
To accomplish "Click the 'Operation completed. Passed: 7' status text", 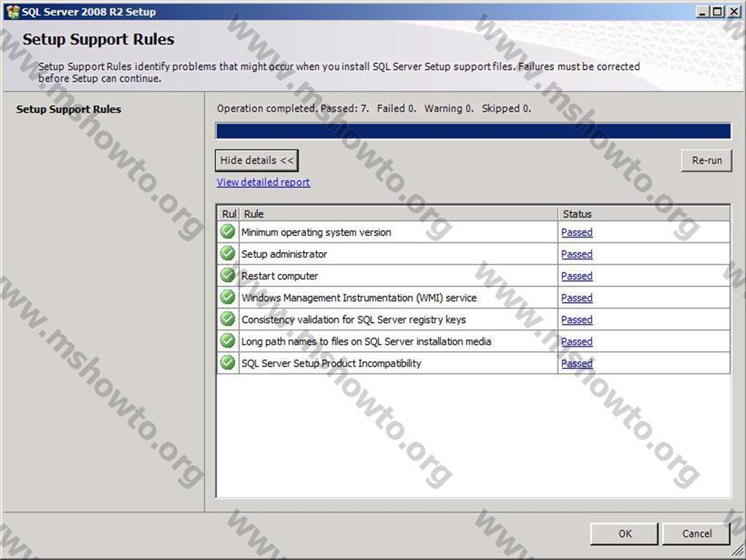I will click(293, 109).
